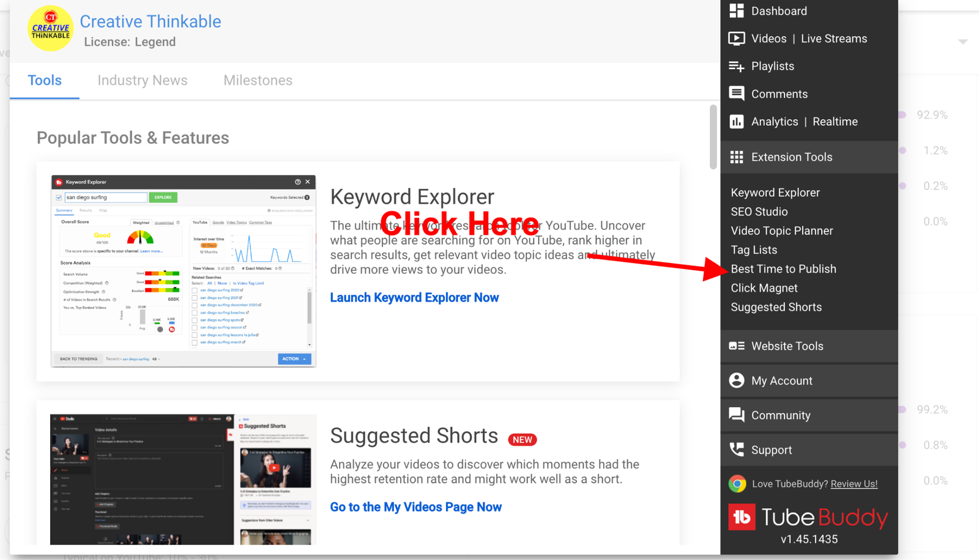Click the My Account person icon
This screenshot has height=560, width=979.
point(737,380)
